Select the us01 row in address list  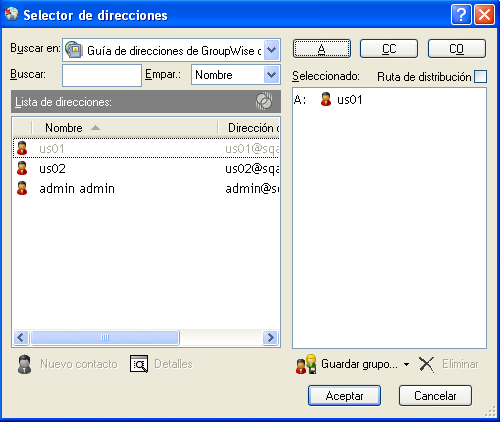point(146,148)
